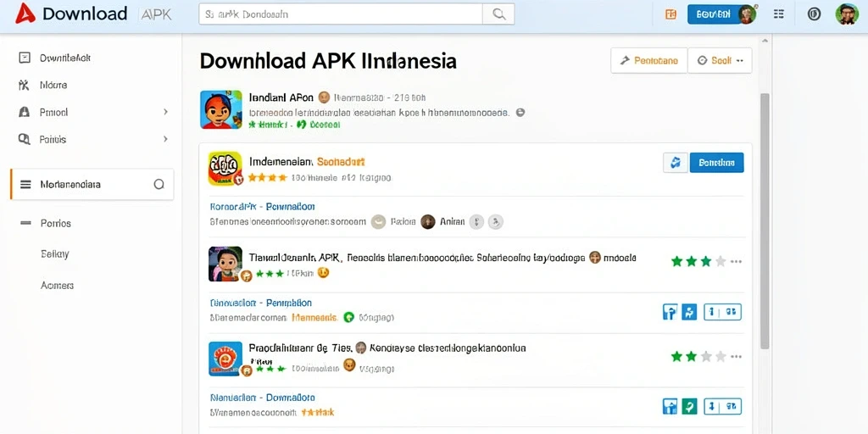868x434 pixels.
Task: Click the blue header button with avatar
Action: pyautogui.click(x=722, y=14)
